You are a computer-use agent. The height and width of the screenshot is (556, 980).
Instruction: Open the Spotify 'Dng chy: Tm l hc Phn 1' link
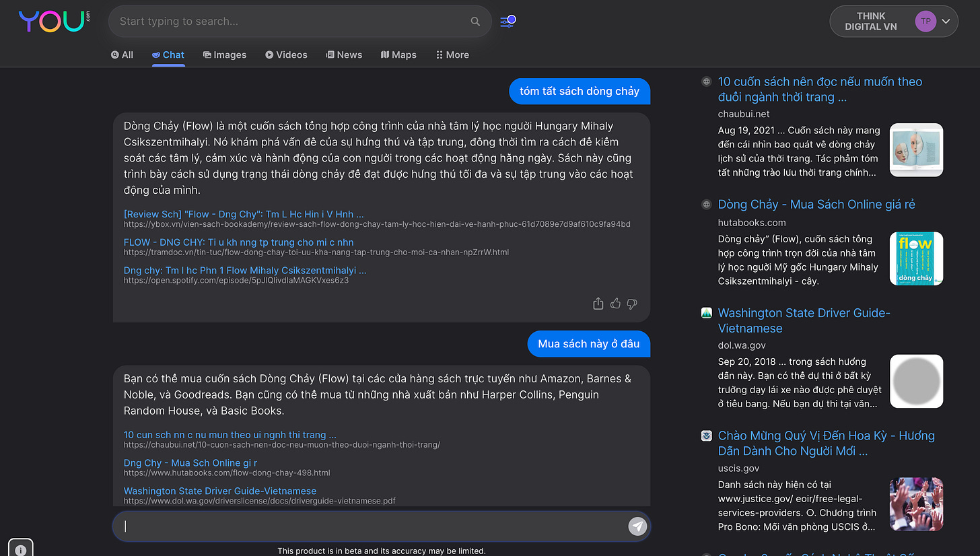[245, 271]
